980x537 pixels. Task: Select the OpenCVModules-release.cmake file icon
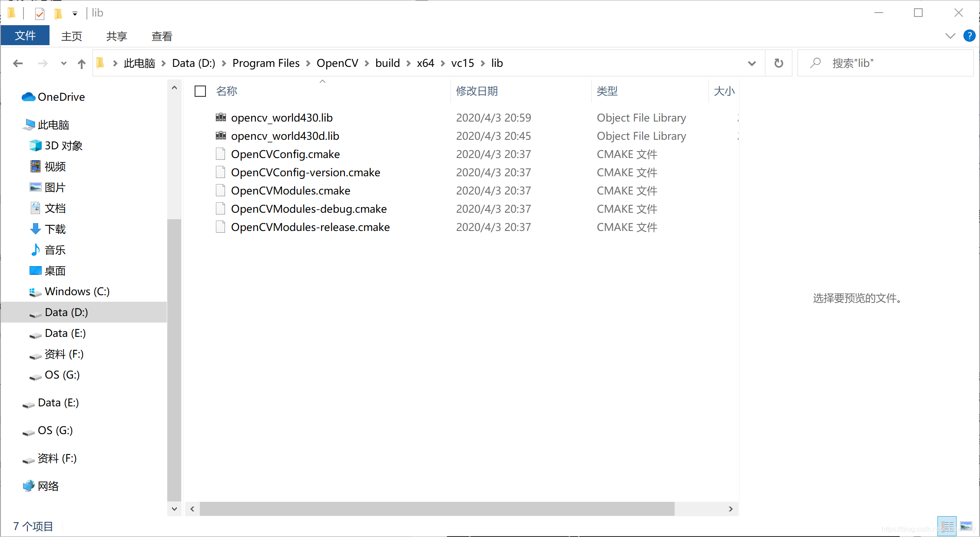pyautogui.click(x=221, y=227)
